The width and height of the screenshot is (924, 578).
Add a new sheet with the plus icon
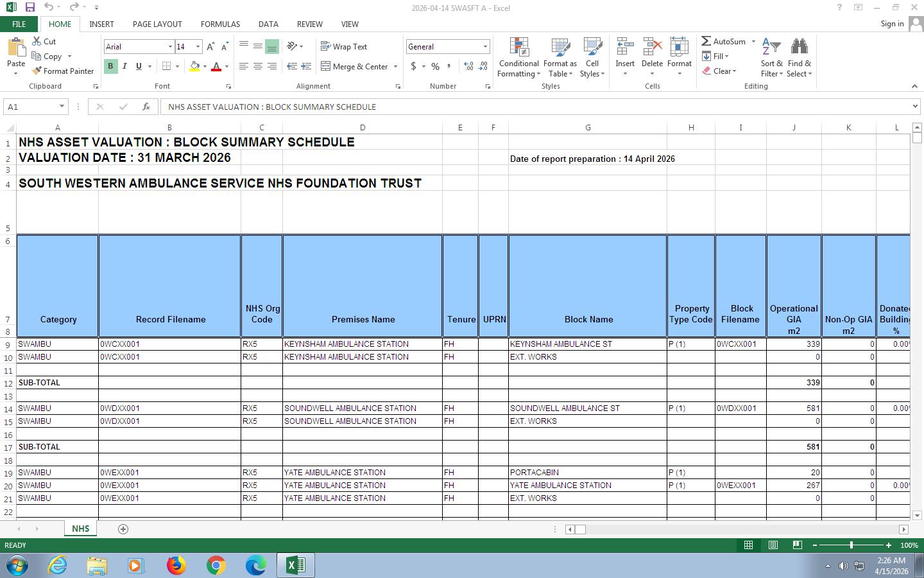click(123, 529)
